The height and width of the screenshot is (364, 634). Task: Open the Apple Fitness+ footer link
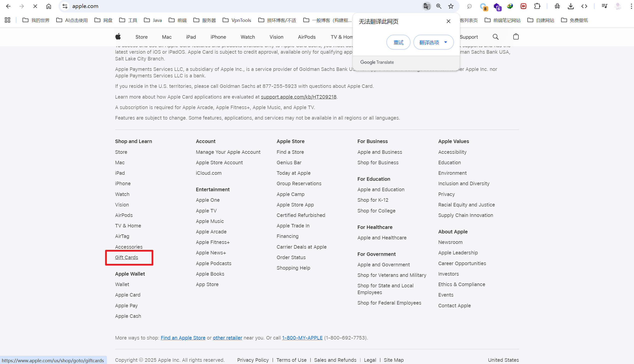[213, 242]
